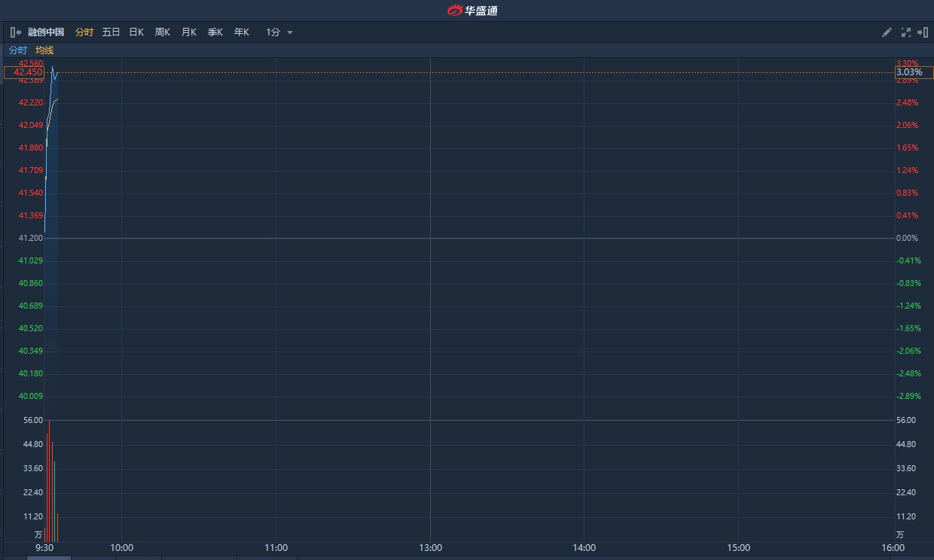This screenshot has height=560, width=934.
Task: Select the 1分 interval option
Action: point(273,32)
